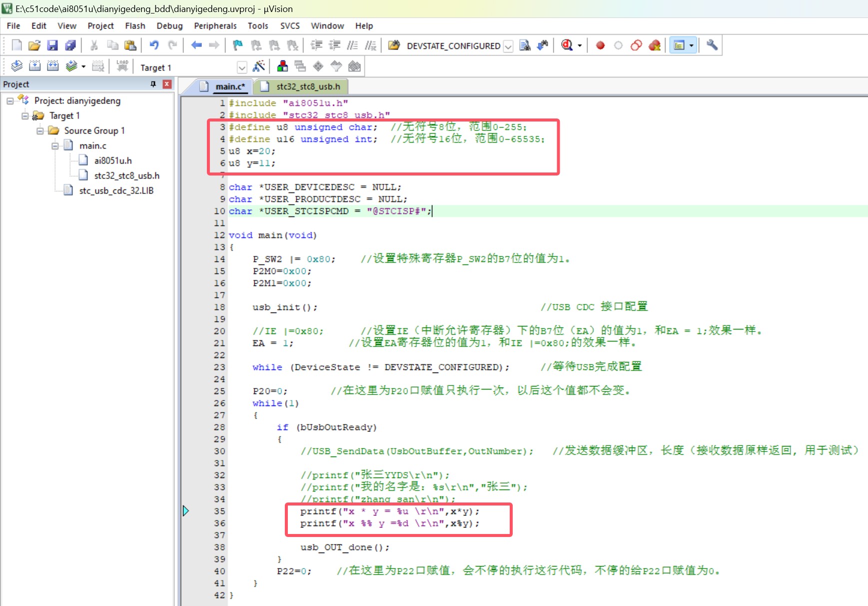The image size is (868, 606).
Task: Click the Open file folder icon
Action: tap(34, 45)
